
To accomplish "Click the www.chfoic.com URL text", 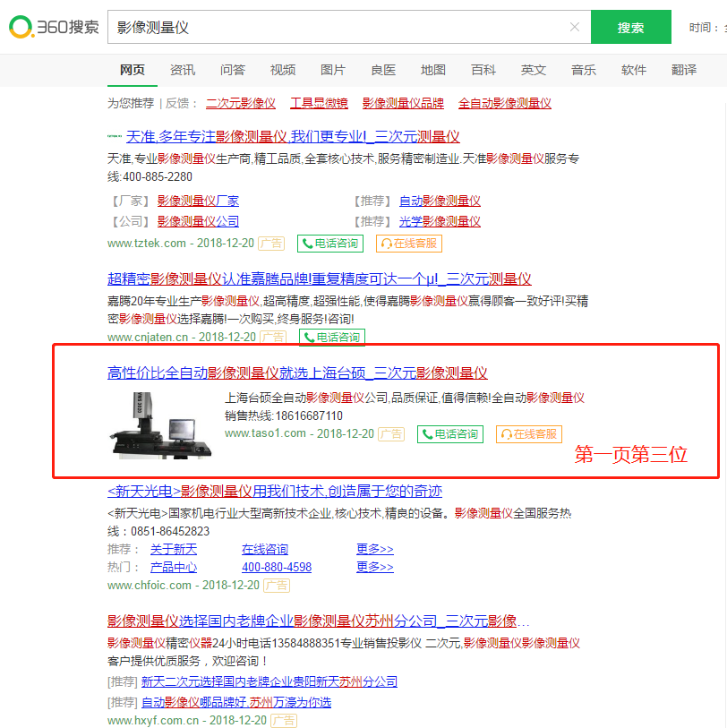I will click(x=150, y=586).
